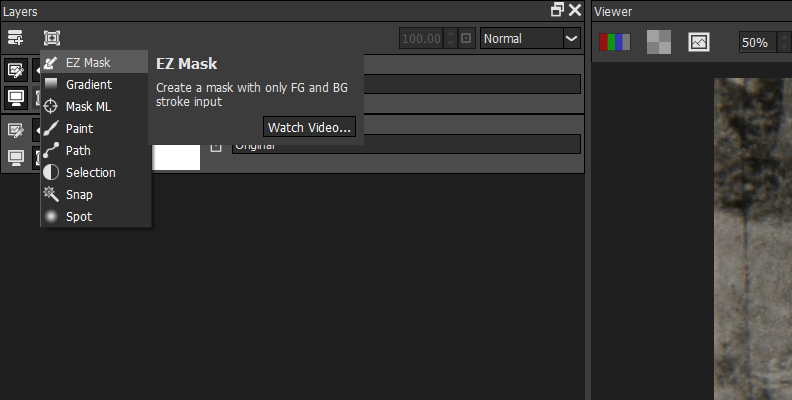Toggle the top layer's monitor visibility icon
Image resolution: width=792 pixels, height=400 pixels.
[16, 97]
